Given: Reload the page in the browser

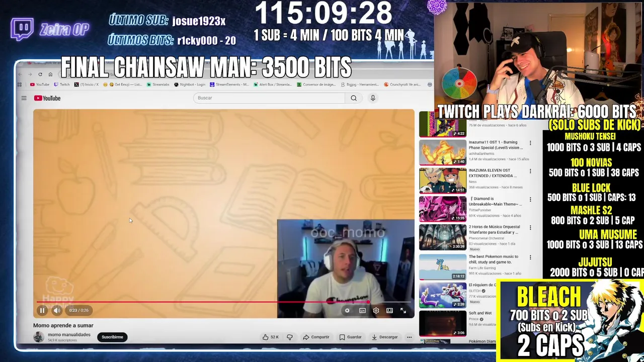Looking at the screenshot, I should [40, 74].
